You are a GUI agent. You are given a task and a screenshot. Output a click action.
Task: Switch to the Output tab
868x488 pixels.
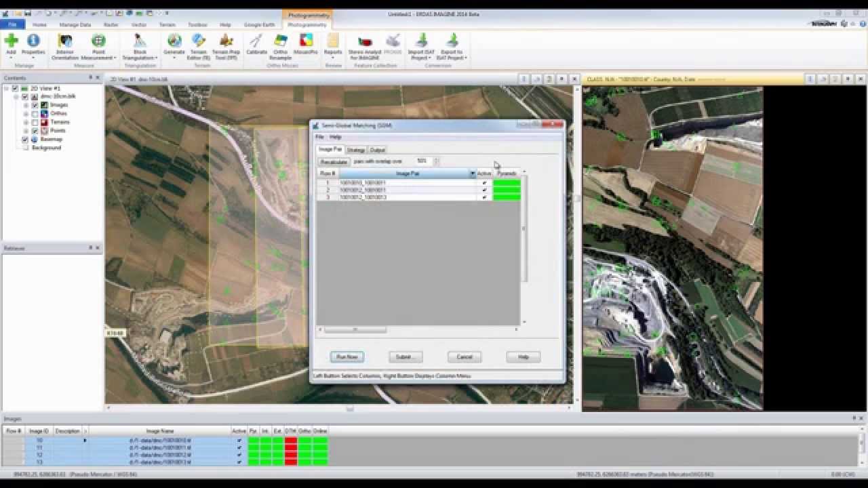click(378, 150)
